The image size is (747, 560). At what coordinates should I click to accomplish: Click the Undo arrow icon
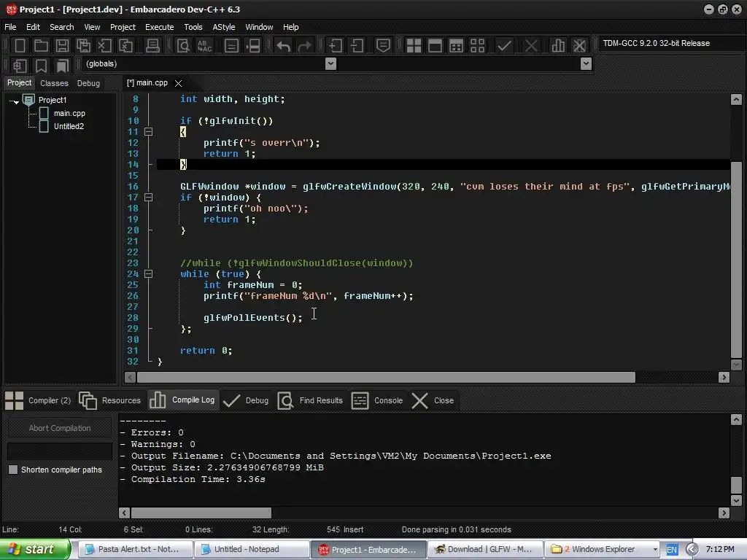[x=284, y=46]
